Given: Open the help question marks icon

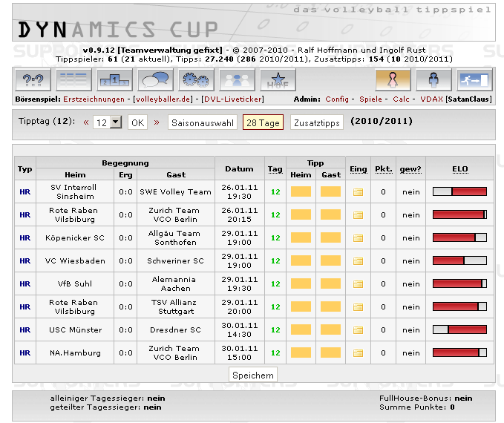Looking at the screenshot, I should 33,79.
